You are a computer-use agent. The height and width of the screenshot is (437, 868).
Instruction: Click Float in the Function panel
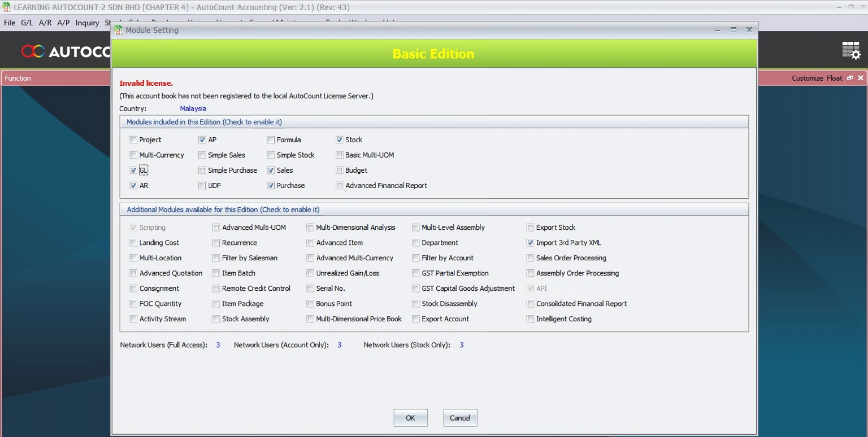[x=835, y=78]
